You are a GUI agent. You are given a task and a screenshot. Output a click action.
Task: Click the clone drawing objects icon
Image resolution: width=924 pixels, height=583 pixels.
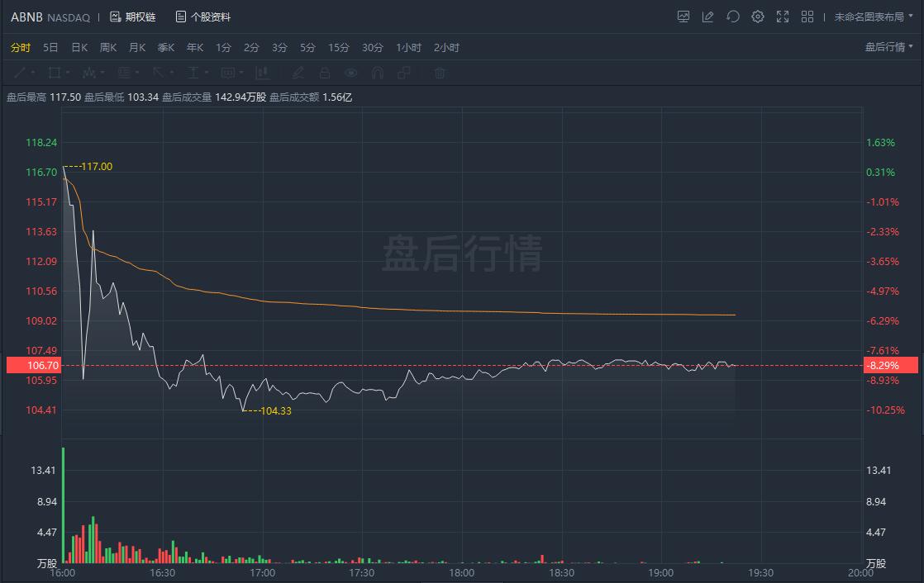coord(404,73)
